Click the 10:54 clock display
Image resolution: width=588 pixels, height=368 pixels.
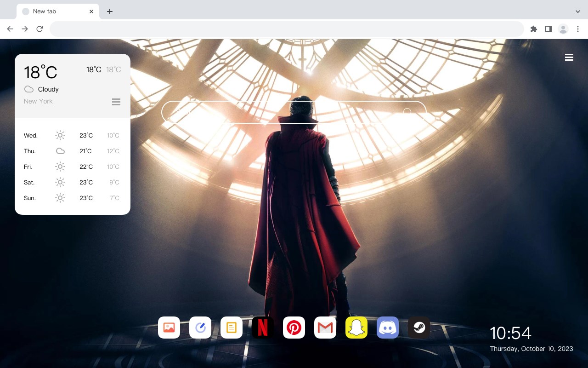(x=510, y=333)
